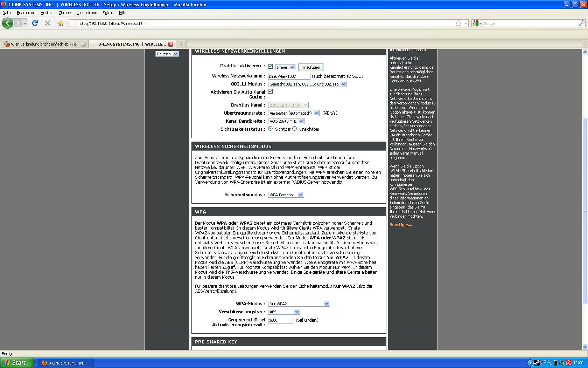Click the URL address bar
The height and width of the screenshot is (368, 588).
click(x=266, y=23)
